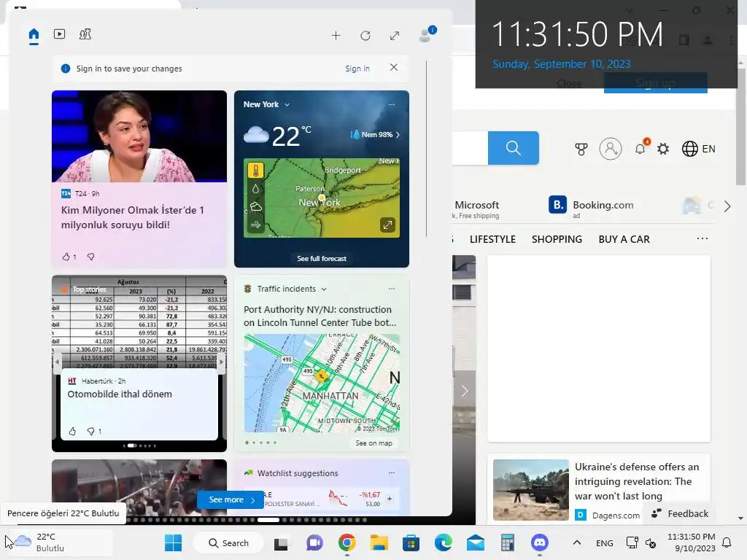
Task: Click the Feedback button
Action: point(680,514)
